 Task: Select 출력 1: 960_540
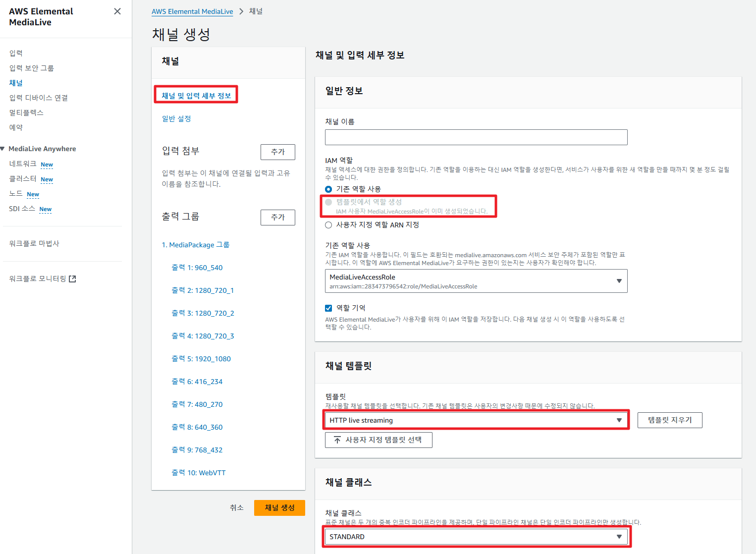(x=197, y=268)
